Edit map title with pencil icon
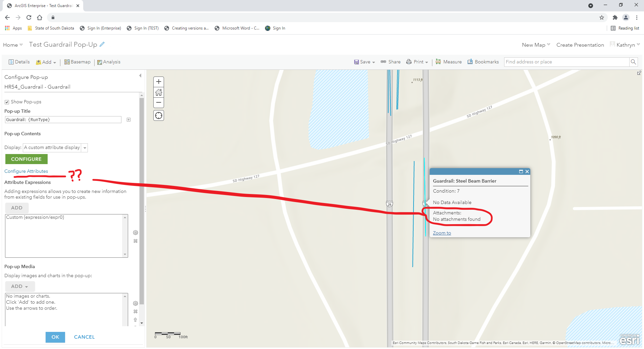 point(102,44)
